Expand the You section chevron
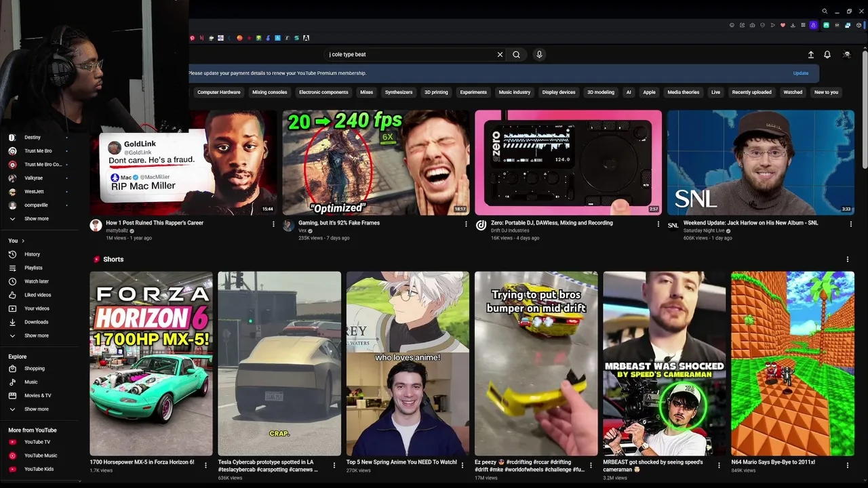868x488 pixels. (x=22, y=241)
